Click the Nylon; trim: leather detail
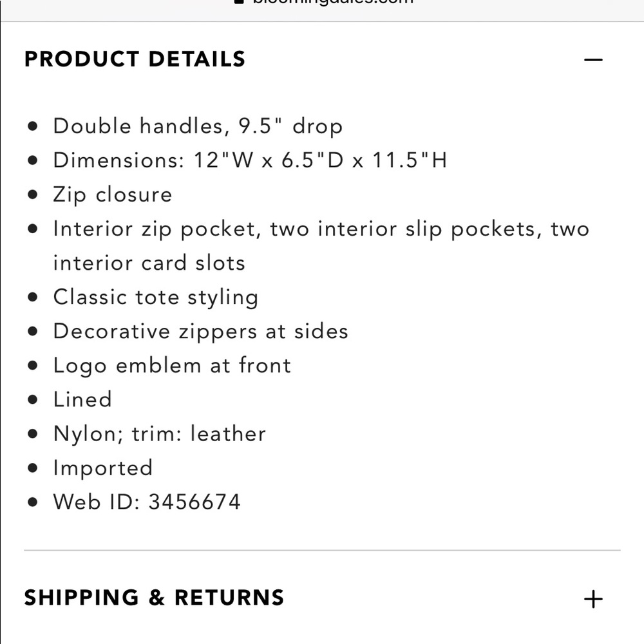 (x=160, y=433)
